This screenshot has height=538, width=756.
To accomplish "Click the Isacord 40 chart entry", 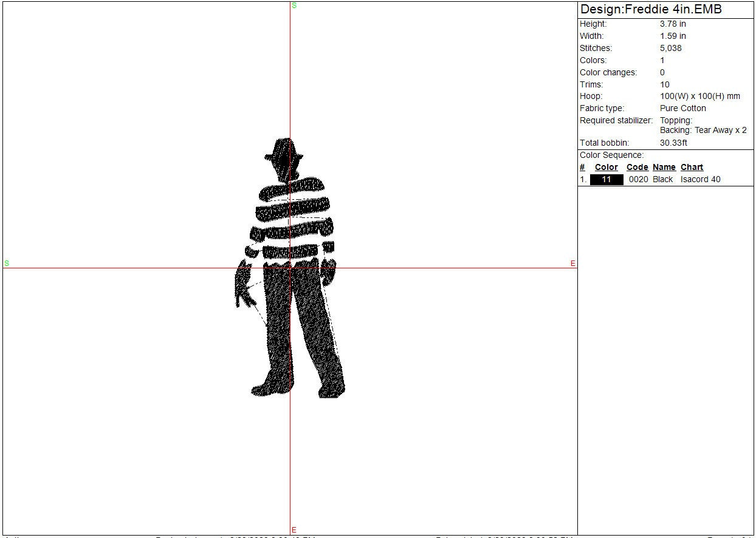I will 700,180.
